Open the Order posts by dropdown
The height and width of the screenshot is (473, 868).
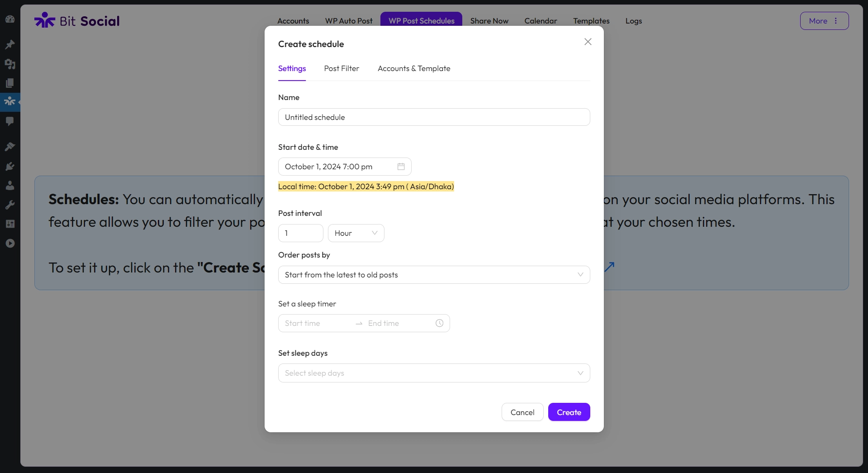pos(434,275)
